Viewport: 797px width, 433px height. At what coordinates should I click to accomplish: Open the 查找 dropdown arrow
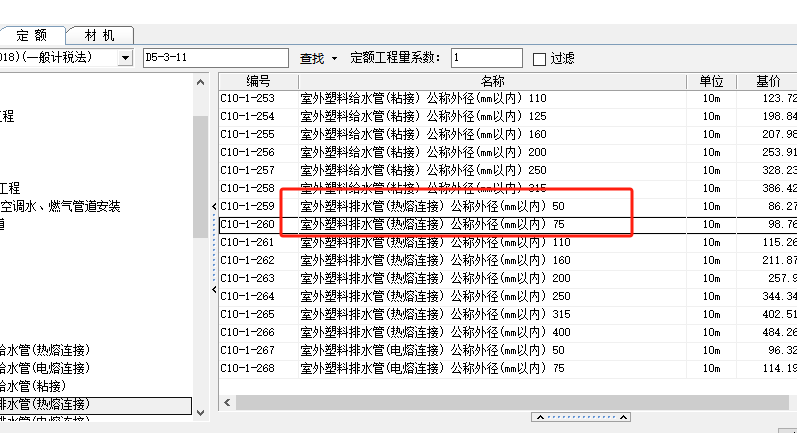coord(334,58)
